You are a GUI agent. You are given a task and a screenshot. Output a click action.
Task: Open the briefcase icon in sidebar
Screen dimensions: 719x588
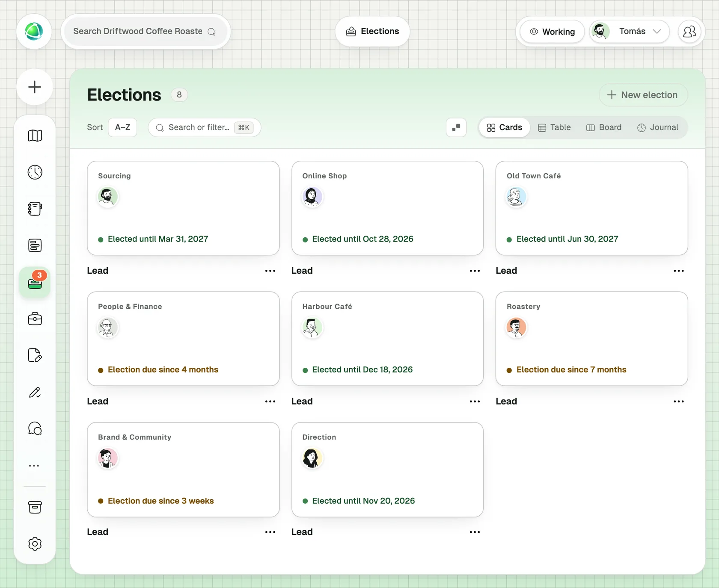tap(35, 319)
